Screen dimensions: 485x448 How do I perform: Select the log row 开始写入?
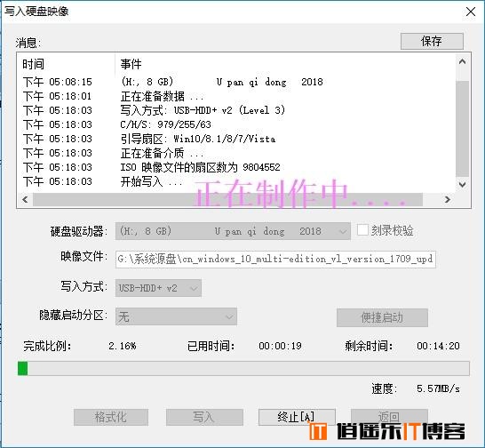coord(236,181)
